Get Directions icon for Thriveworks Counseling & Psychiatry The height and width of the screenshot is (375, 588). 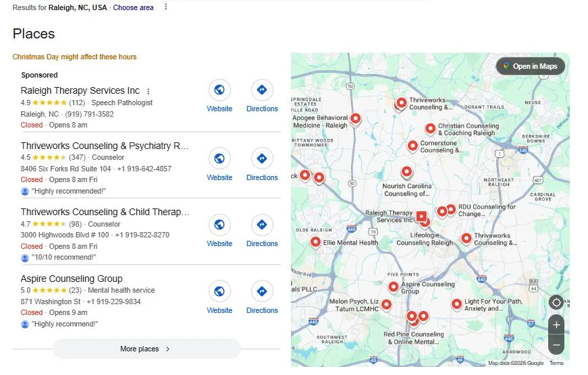pos(262,158)
